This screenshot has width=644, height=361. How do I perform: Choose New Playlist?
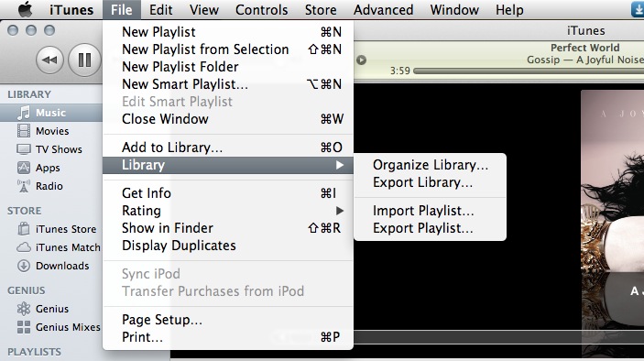click(x=228, y=32)
